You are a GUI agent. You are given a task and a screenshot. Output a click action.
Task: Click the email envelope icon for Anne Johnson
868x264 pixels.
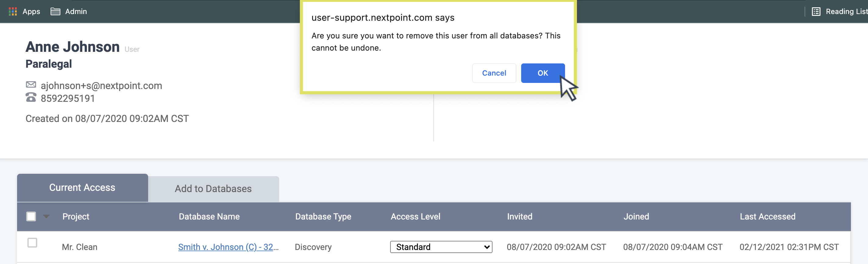click(31, 84)
